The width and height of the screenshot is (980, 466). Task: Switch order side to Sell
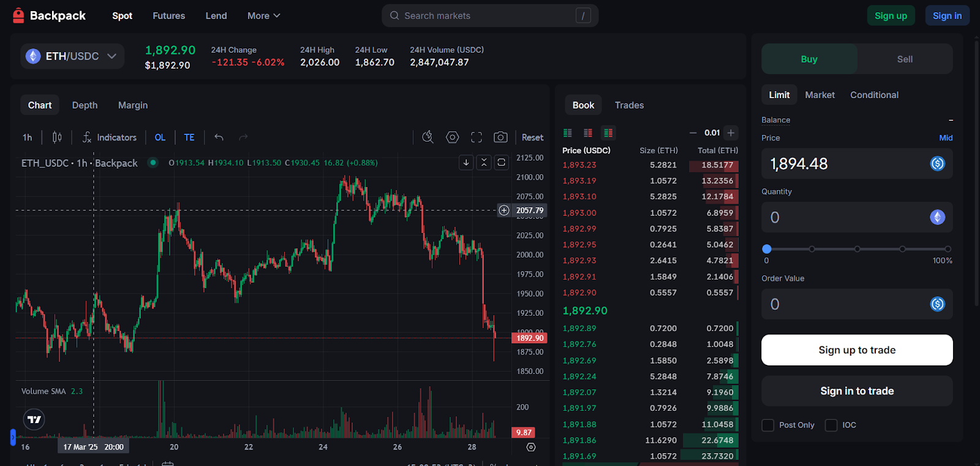(905, 59)
